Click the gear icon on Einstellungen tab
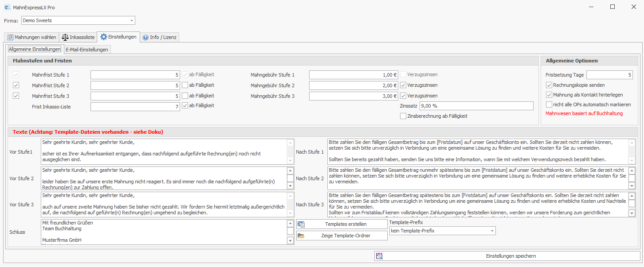Viewport: 644px width, 267px height. (x=103, y=37)
